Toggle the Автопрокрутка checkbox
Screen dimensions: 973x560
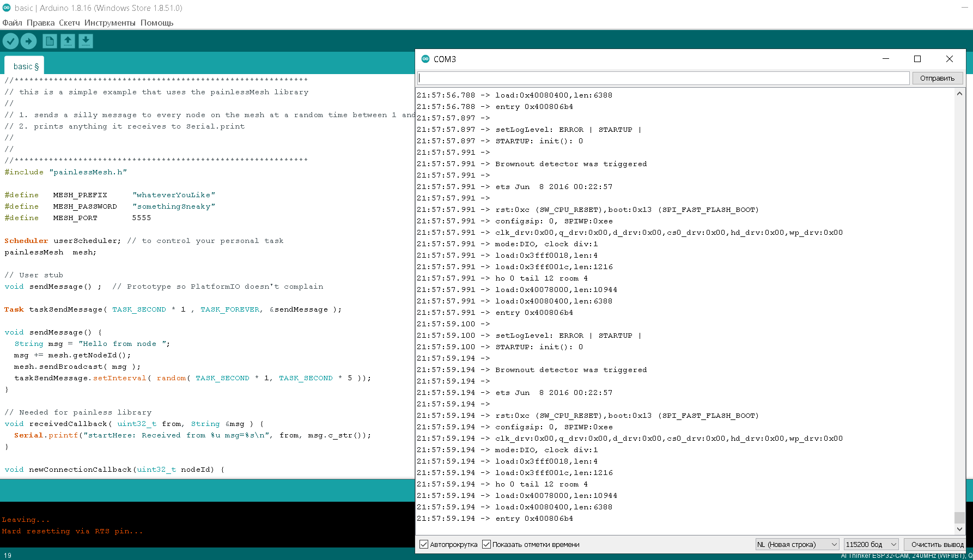pos(424,544)
